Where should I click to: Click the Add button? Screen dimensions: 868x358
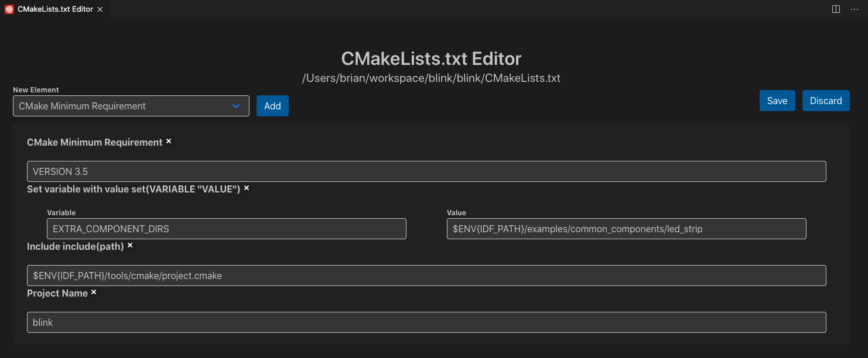(x=272, y=106)
